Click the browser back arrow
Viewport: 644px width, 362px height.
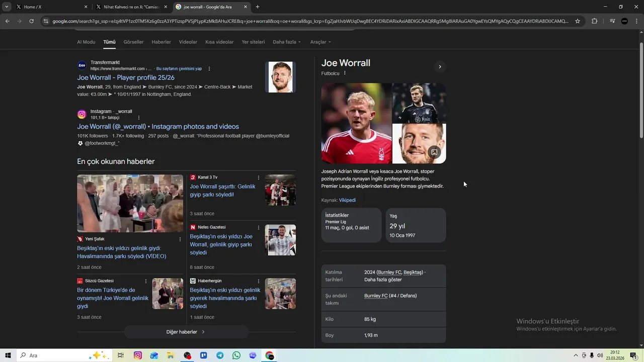point(7,21)
